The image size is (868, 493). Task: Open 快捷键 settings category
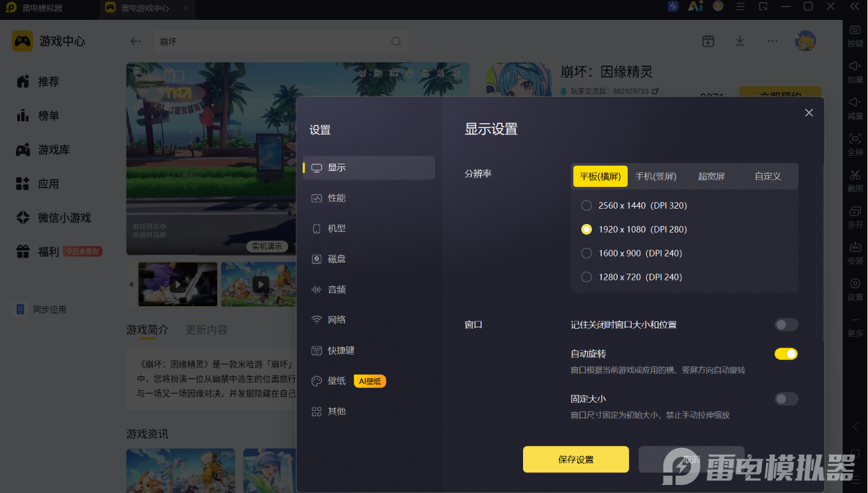pos(369,351)
